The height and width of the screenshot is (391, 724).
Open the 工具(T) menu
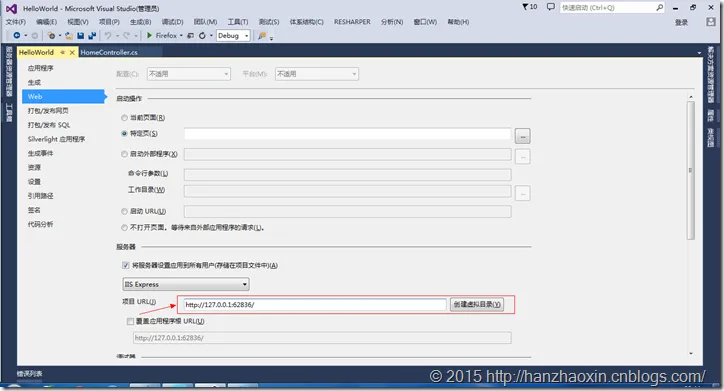coord(238,22)
